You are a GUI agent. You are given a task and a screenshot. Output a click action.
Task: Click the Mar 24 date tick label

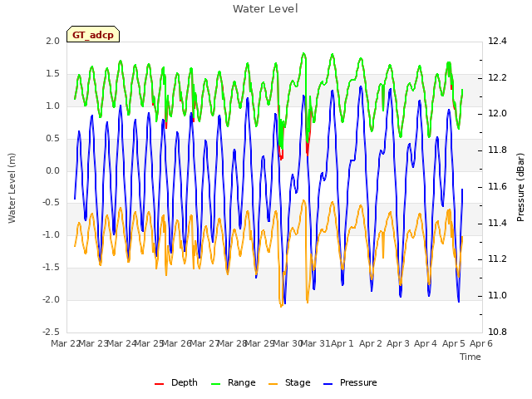pos(121,343)
